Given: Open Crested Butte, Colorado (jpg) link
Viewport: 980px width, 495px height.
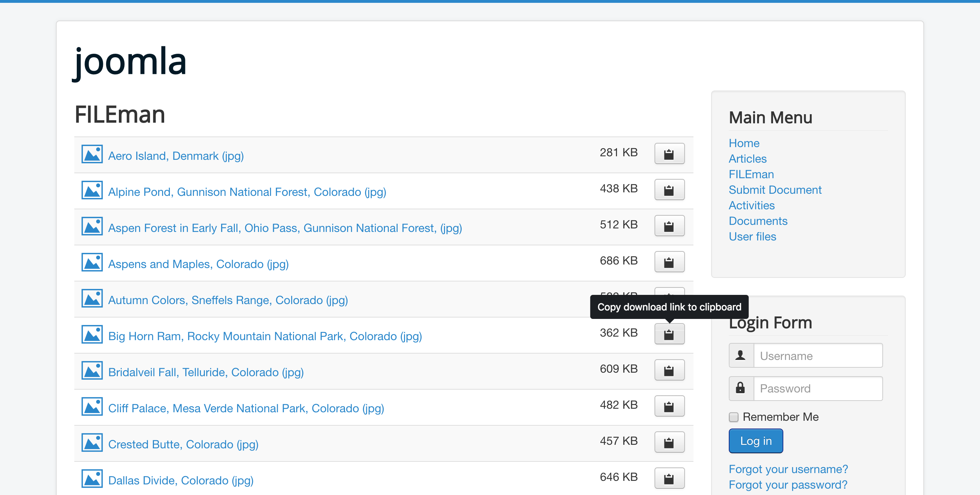Looking at the screenshot, I should (x=183, y=445).
